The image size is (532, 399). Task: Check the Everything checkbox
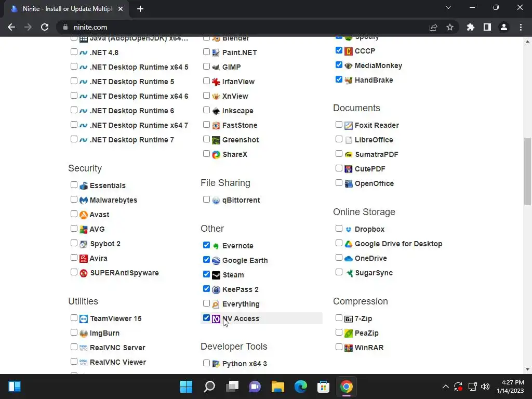coord(206,303)
